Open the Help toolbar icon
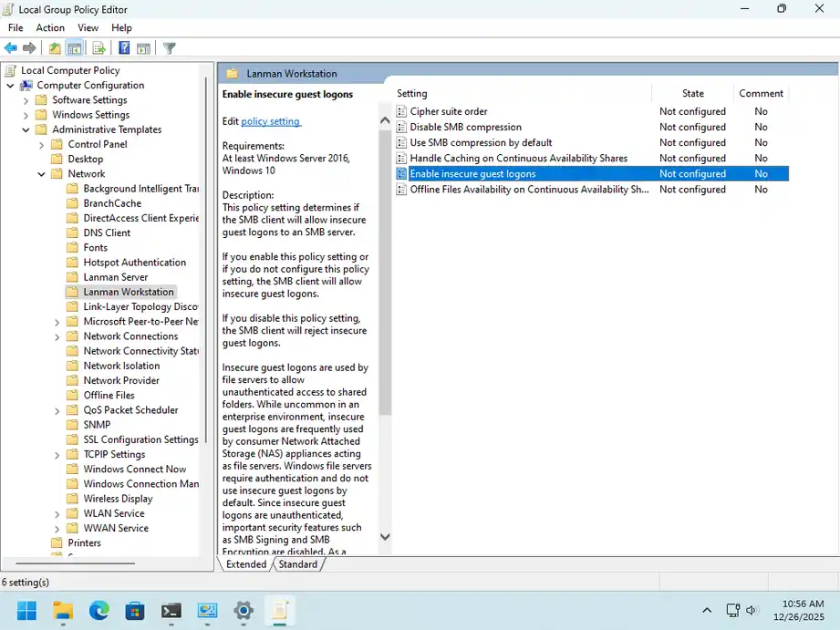The image size is (840, 630). click(124, 48)
